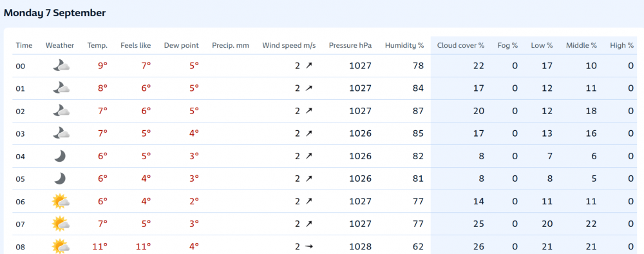Click the Weather column header
Image resolution: width=644 pixels, height=254 pixels.
[60, 45]
